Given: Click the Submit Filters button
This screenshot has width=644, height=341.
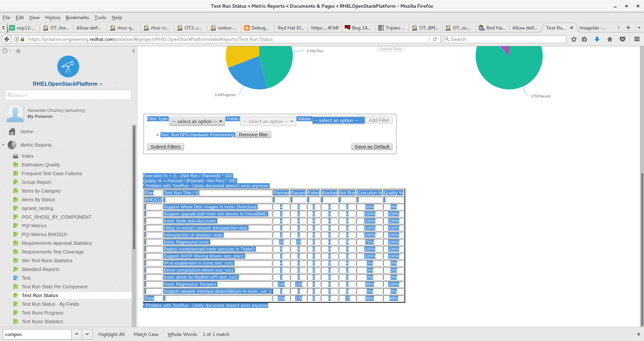Looking at the screenshot, I should 165,147.
